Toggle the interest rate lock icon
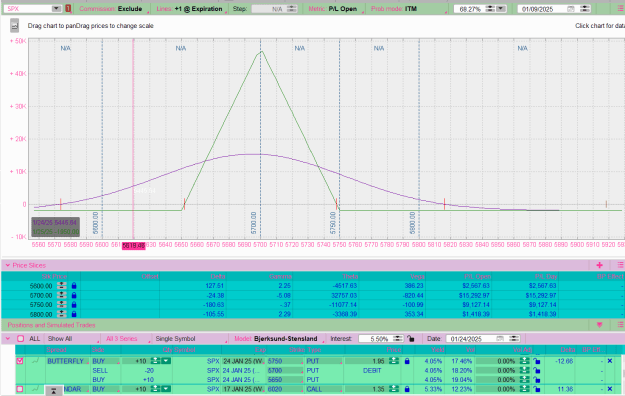The image size is (625, 396). tap(411, 339)
